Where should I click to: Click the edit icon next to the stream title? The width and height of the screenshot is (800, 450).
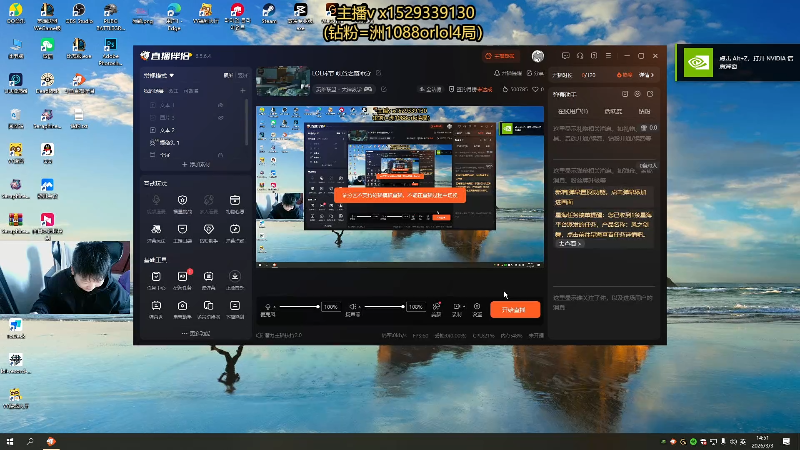click(x=379, y=73)
